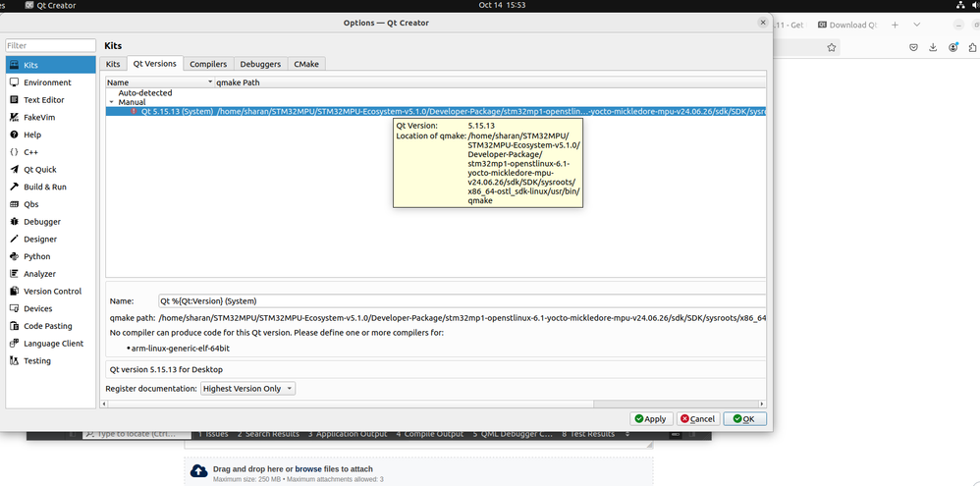The image size is (980, 486).
Task: Open network icon in system top bar
Action: point(960,5)
